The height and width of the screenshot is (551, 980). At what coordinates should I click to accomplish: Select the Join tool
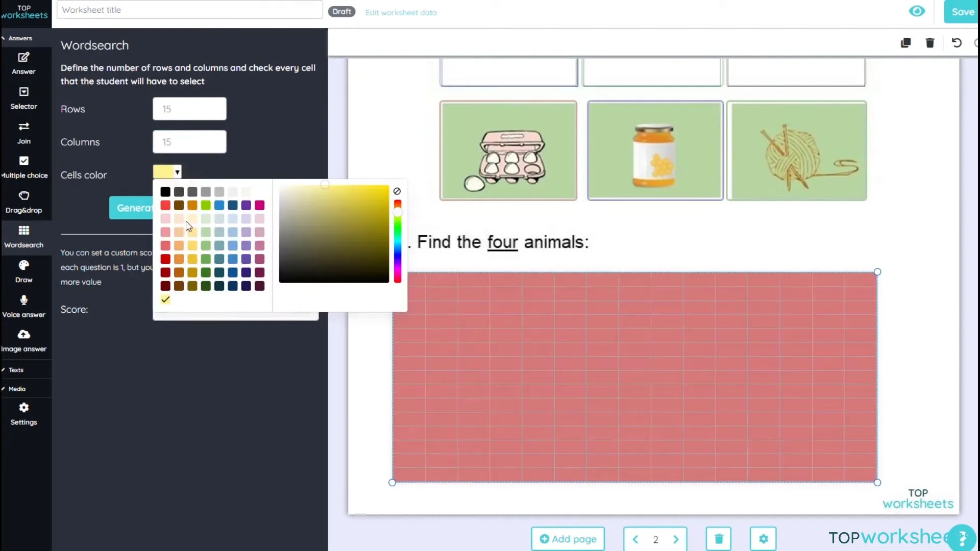click(x=23, y=132)
